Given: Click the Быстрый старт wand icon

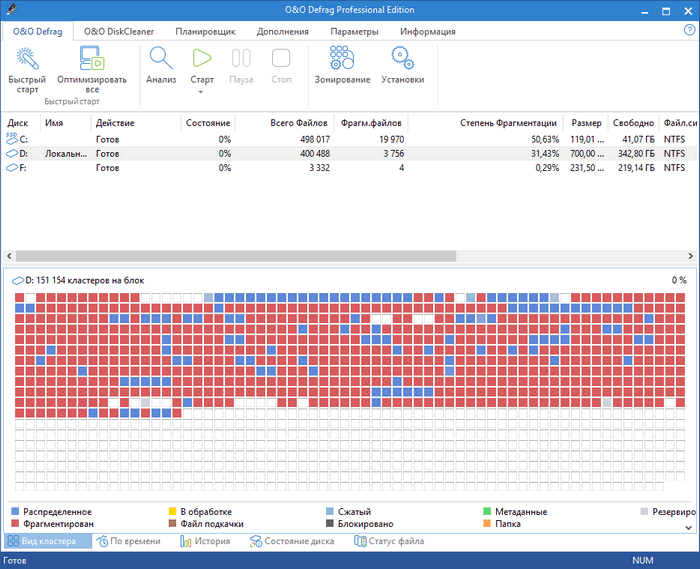Looking at the screenshot, I should click(27, 58).
